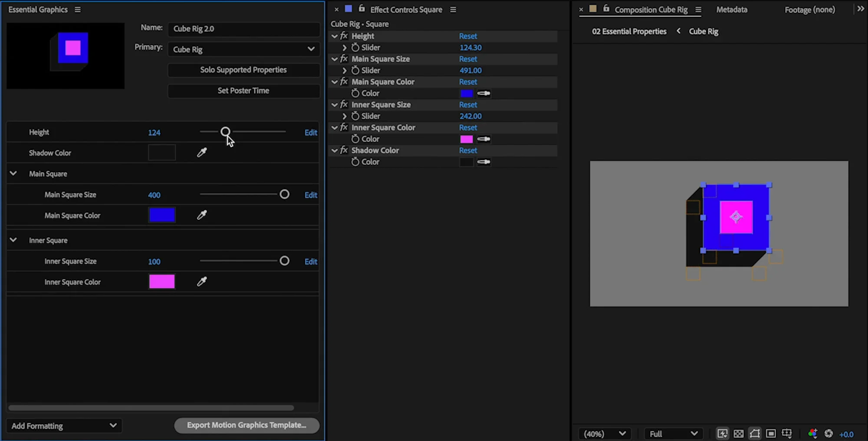Open the Primary composition dropdown
Viewport: 868px width, 441px height.
tap(243, 49)
